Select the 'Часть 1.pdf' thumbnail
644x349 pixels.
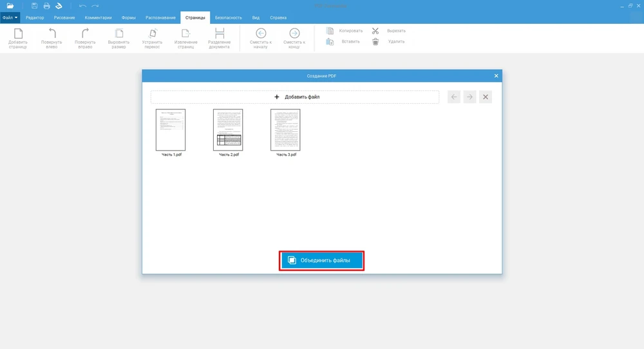pyautogui.click(x=171, y=129)
